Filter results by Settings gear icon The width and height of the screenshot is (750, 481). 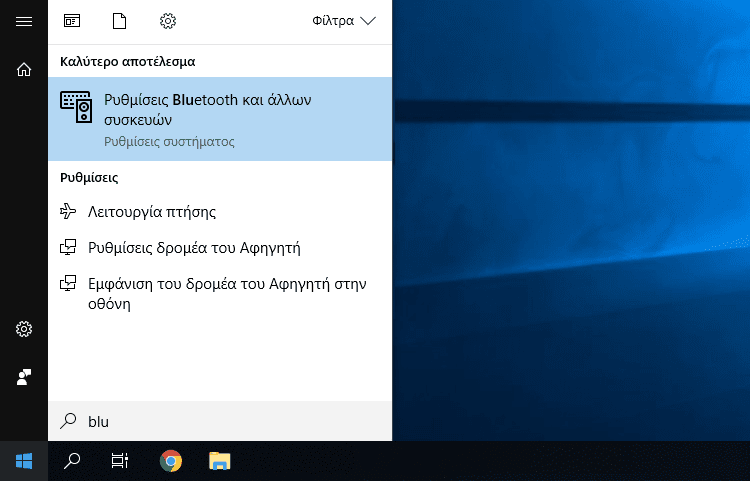(x=168, y=21)
